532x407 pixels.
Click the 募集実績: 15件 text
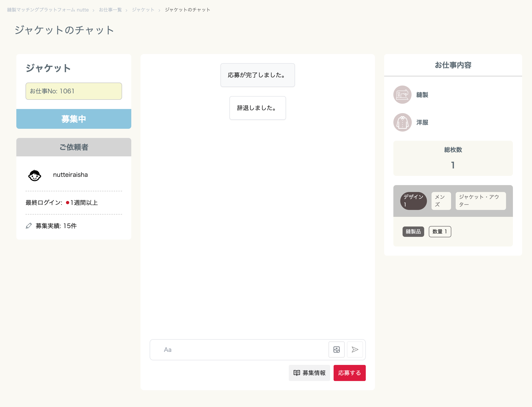[x=56, y=226]
